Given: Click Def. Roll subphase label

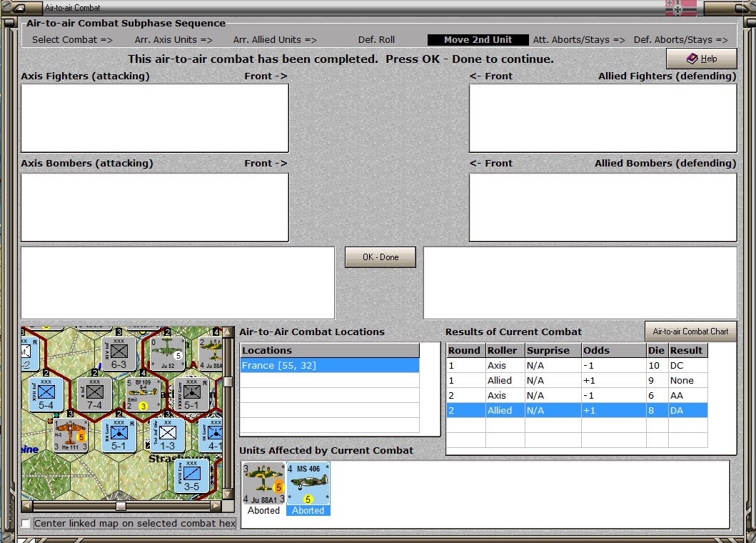Looking at the screenshot, I should (376, 39).
